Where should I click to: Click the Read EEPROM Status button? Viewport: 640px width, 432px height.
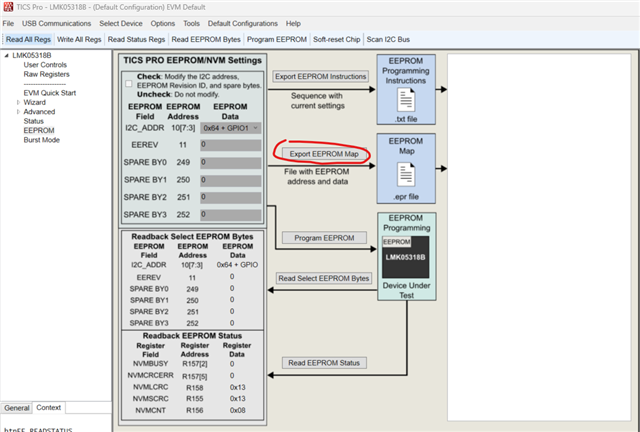[324, 363]
